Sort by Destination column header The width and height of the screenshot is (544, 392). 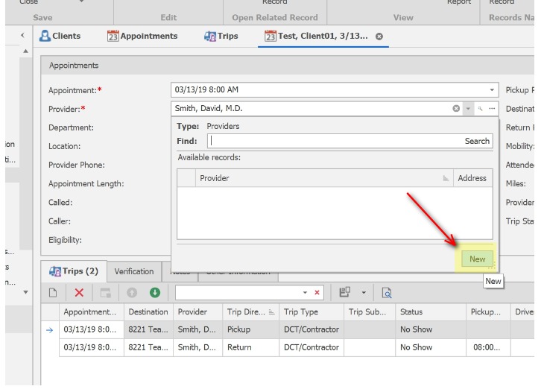(148, 312)
